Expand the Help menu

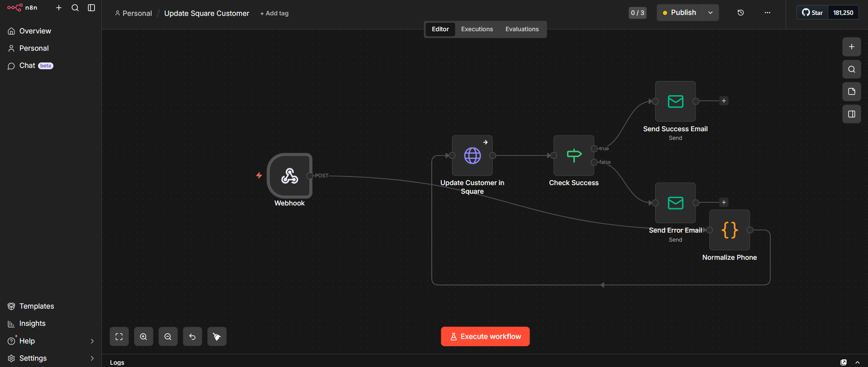tap(51, 341)
